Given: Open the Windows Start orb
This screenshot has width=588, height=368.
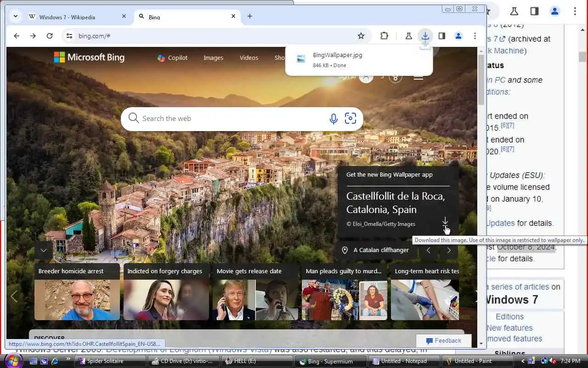Looking at the screenshot, I should click(12, 361).
